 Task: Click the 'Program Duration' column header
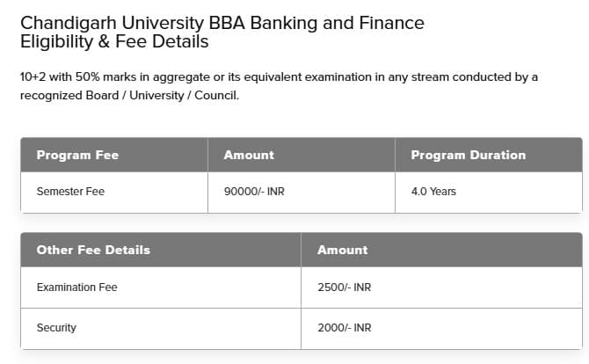coord(468,155)
